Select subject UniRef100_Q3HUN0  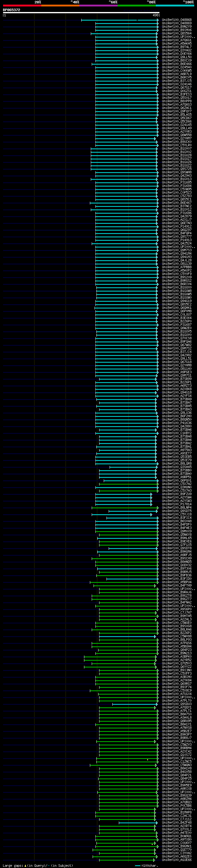[177, 487]
